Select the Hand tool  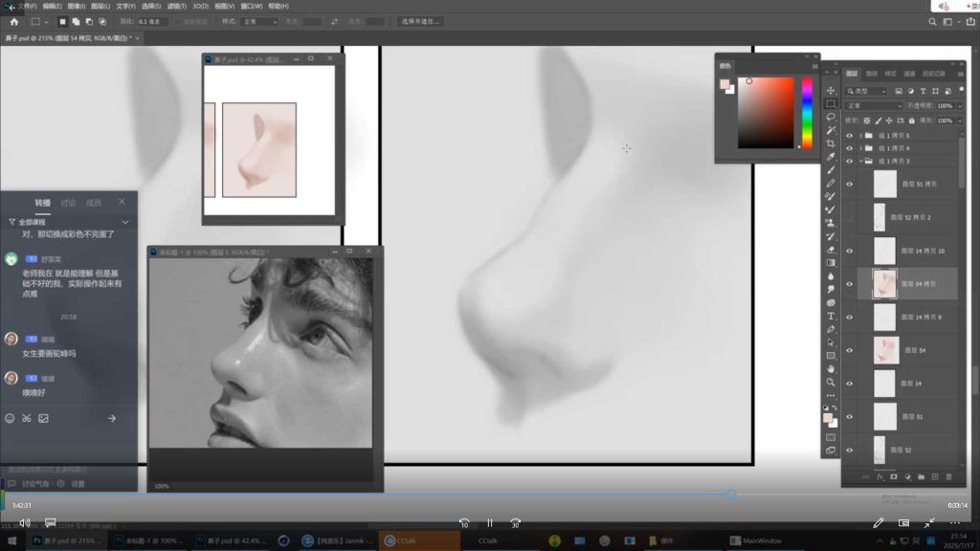(831, 368)
